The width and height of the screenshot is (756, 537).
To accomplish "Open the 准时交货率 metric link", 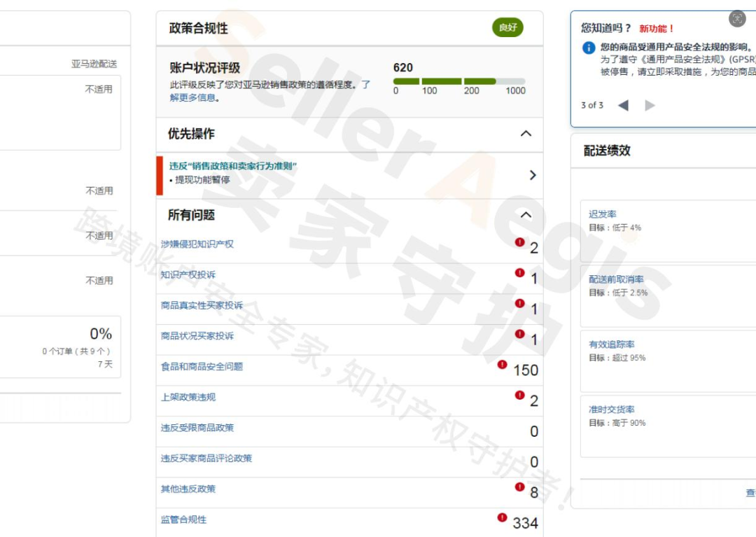I will pyautogui.click(x=611, y=410).
